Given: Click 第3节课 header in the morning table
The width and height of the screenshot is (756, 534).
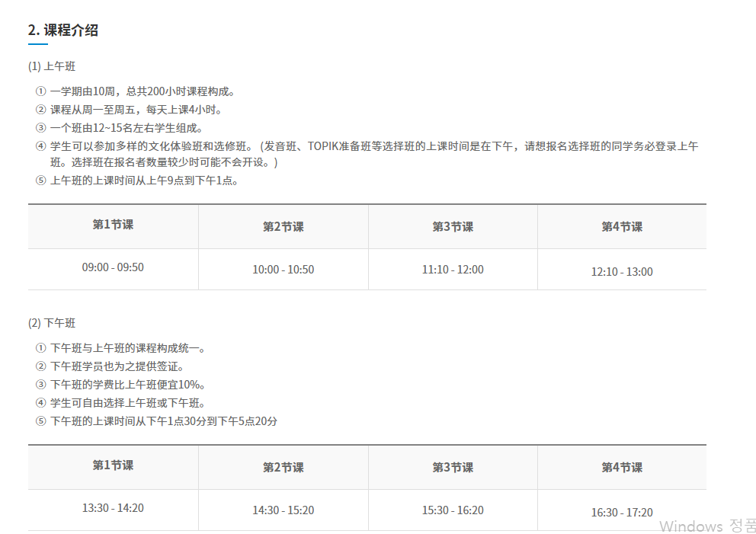Looking at the screenshot, I should (453, 227).
